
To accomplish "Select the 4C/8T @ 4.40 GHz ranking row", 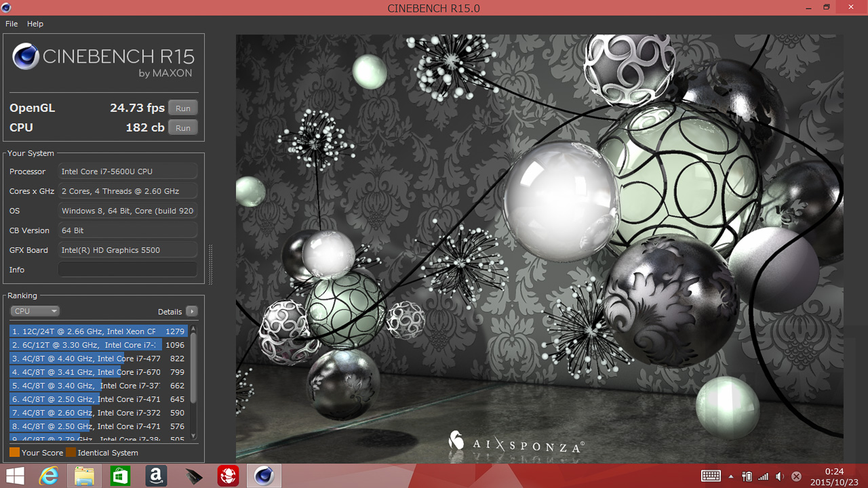I will click(x=98, y=359).
